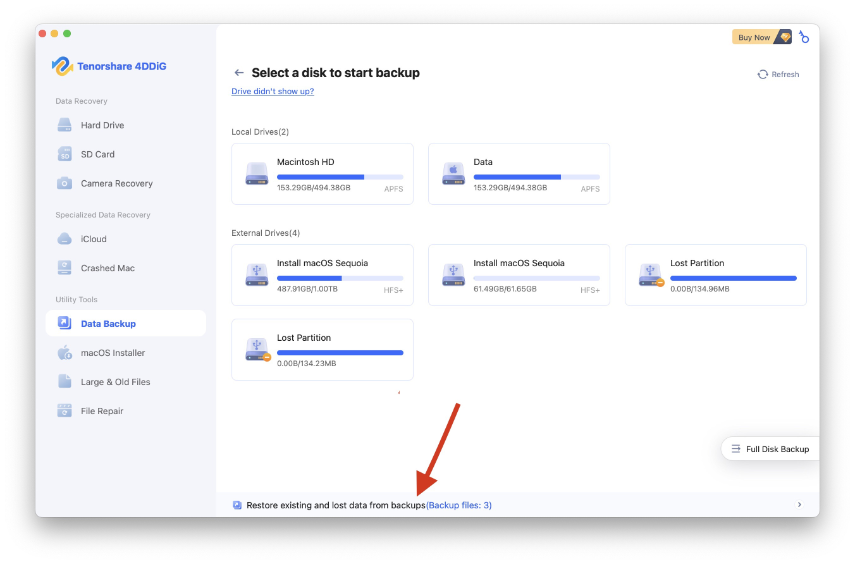Open iCloud recovery option

(126, 239)
